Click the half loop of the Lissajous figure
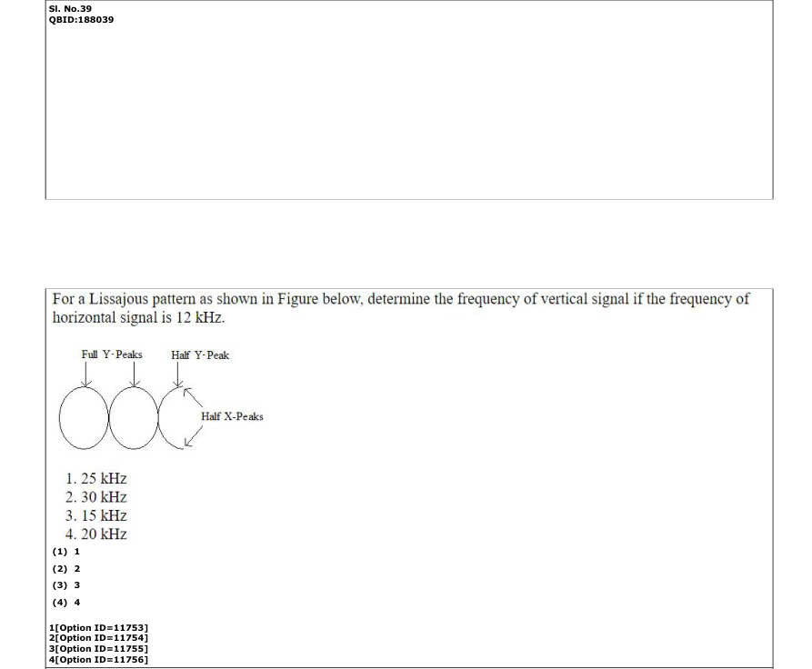This screenshot has height=669, width=812. tap(171, 417)
